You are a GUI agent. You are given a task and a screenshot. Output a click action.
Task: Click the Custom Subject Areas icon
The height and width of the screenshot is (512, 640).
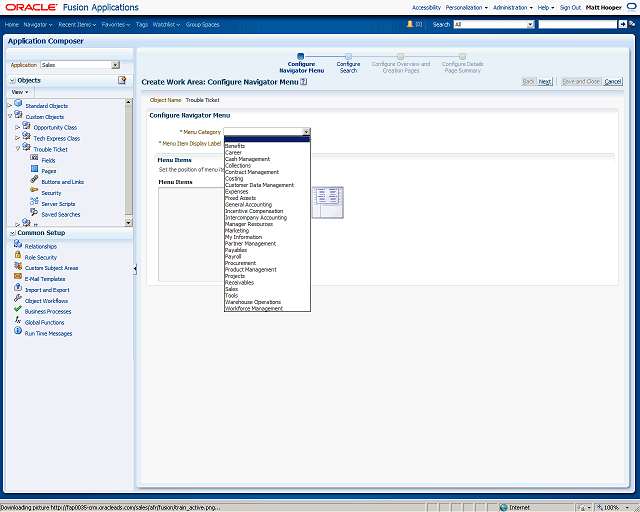click(18, 265)
